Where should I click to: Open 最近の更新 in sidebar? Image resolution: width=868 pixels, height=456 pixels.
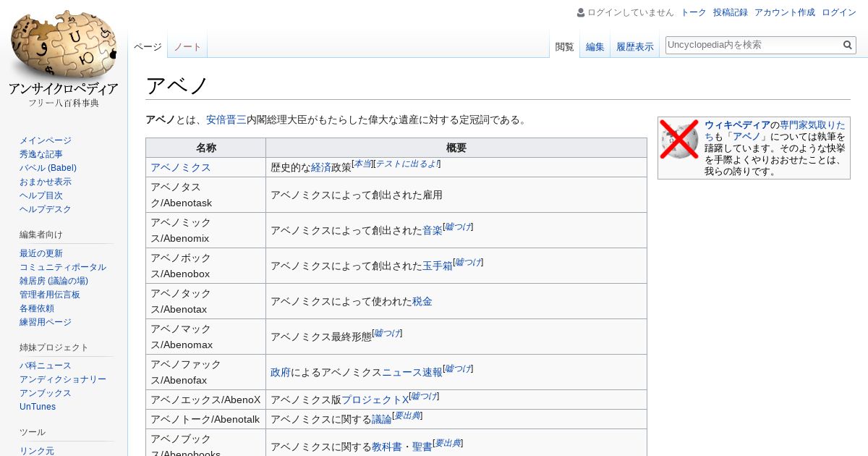[41, 253]
